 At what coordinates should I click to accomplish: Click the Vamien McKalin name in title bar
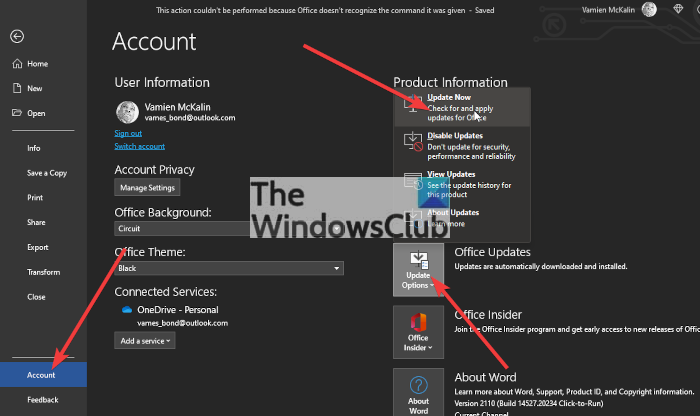(x=608, y=10)
